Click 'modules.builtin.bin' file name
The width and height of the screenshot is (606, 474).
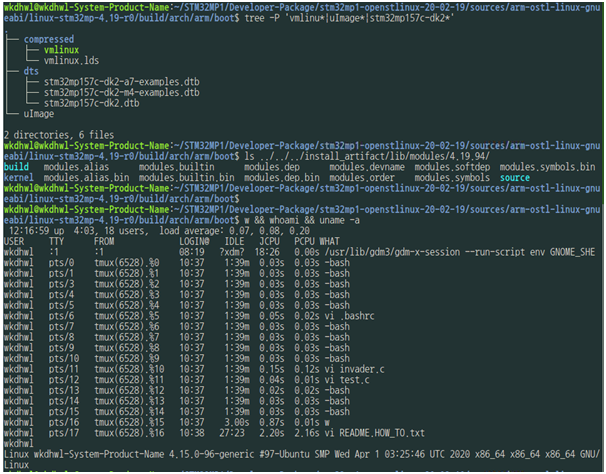(x=187, y=177)
